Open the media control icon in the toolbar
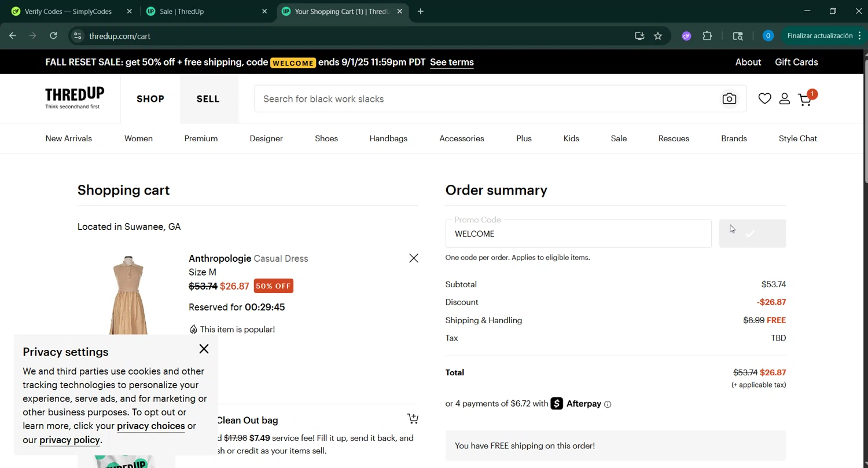Image resolution: width=868 pixels, height=468 pixels. (x=738, y=36)
